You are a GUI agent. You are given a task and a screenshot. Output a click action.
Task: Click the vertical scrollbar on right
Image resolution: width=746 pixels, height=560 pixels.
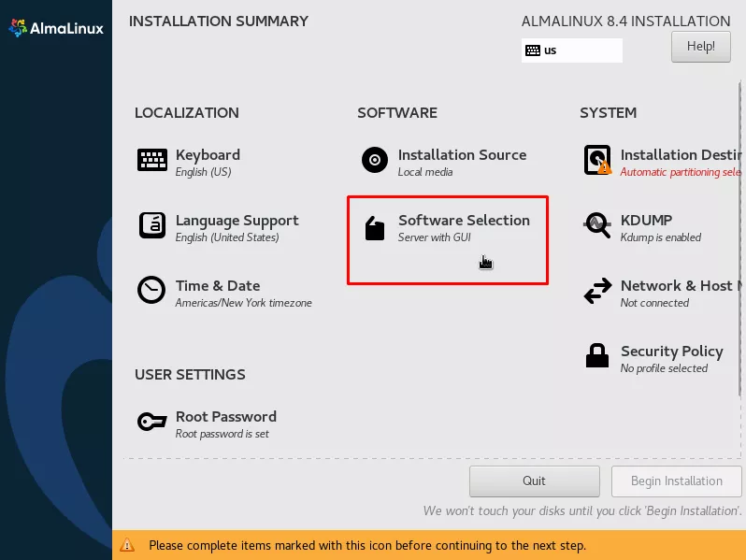(739, 237)
